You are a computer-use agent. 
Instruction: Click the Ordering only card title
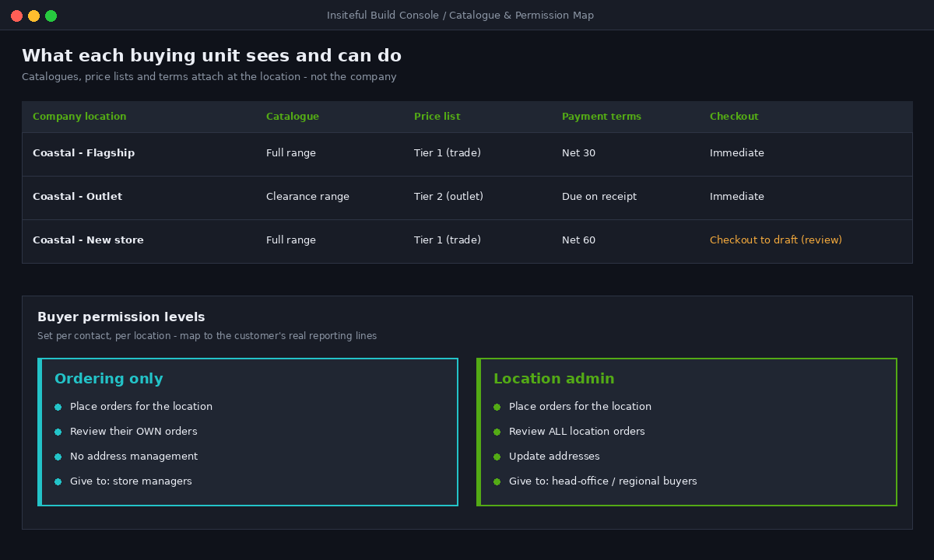(109, 379)
